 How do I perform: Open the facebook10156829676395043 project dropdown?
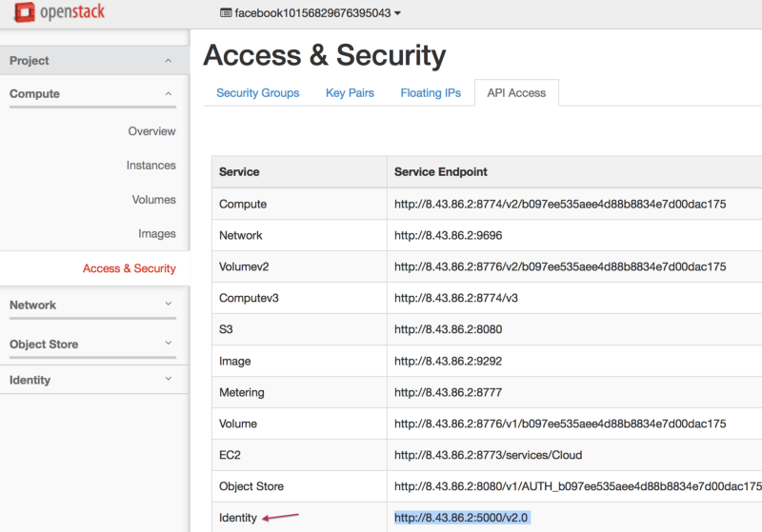pyautogui.click(x=310, y=13)
